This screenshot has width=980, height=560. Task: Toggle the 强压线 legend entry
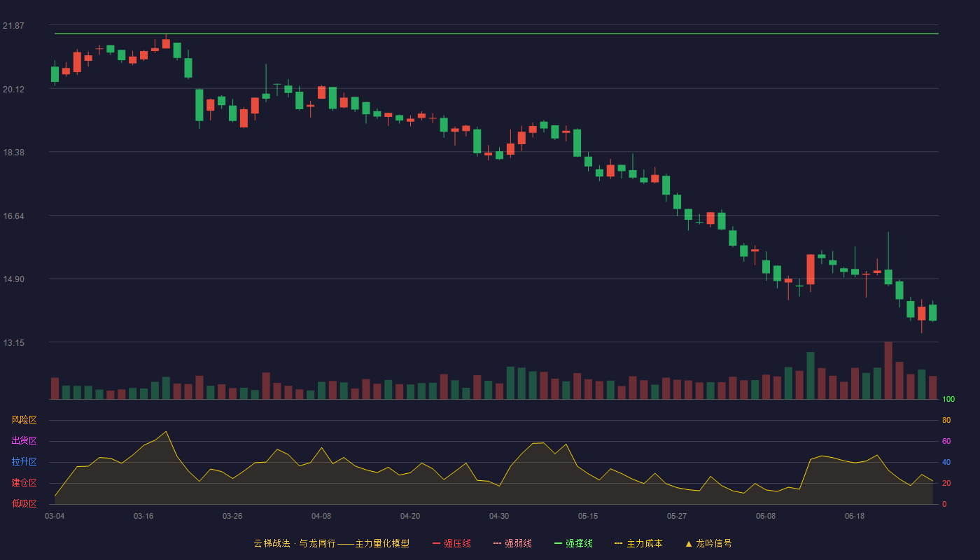pos(451,543)
